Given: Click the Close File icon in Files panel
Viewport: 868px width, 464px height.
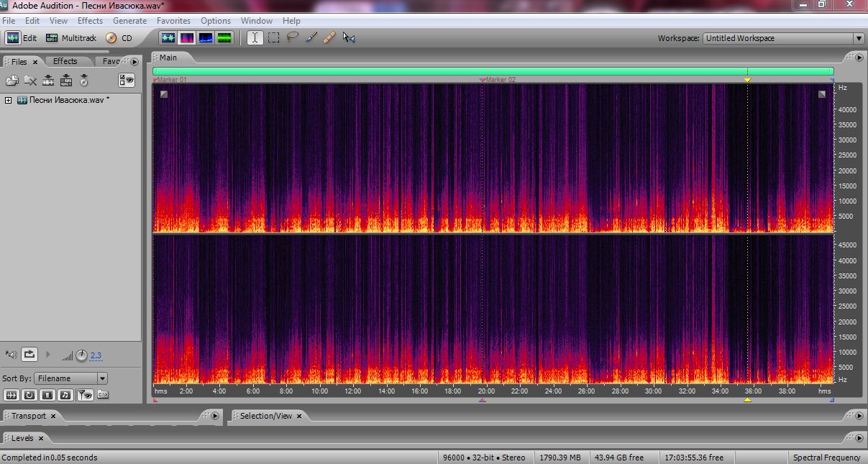Looking at the screenshot, I should [x=30, y=81].
